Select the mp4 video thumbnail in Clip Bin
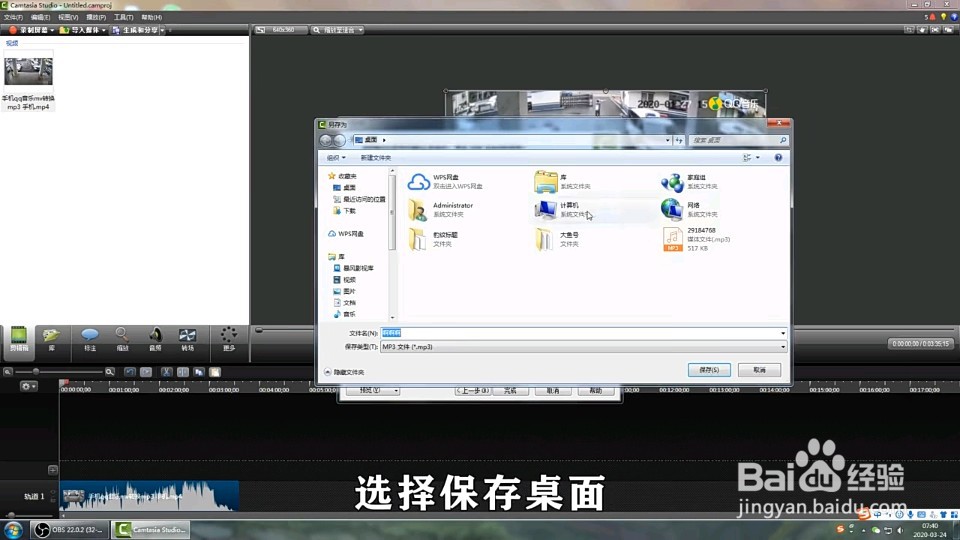Viewport: 960px width, 540px height. click(28, 71)
